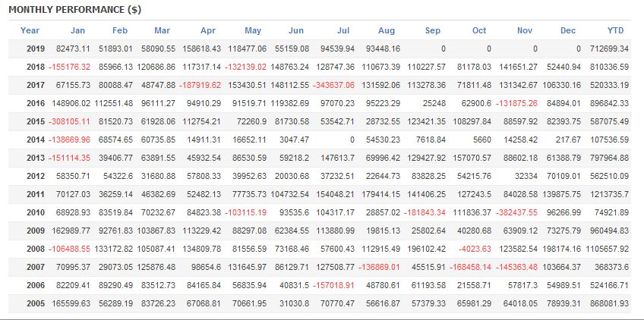Image resolution: width=644 pixels, height=320 pixels.
Task: Click the red -155176.32 January 2018 value
Action: pos(70,67)
